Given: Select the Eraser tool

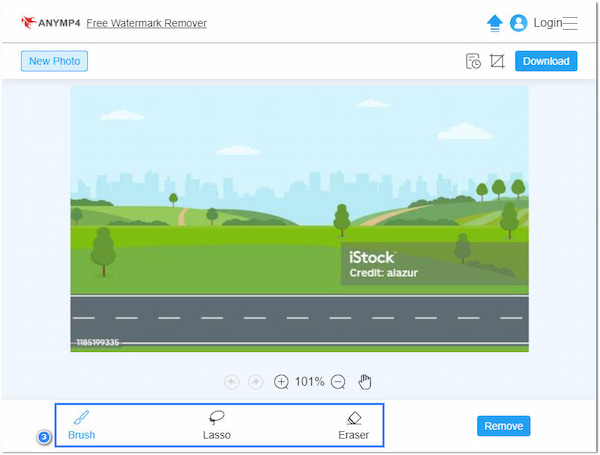Looking at the screenshot, I should 353,425.
